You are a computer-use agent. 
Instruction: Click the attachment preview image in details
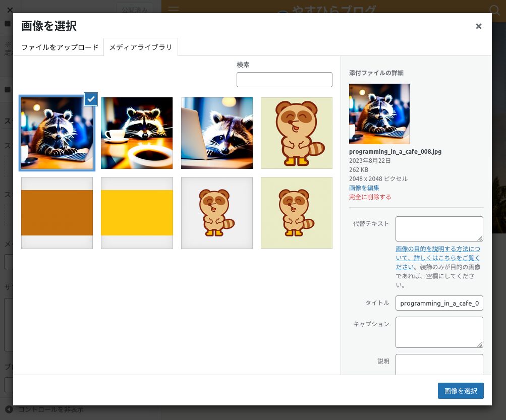click(x=379, y=114)
